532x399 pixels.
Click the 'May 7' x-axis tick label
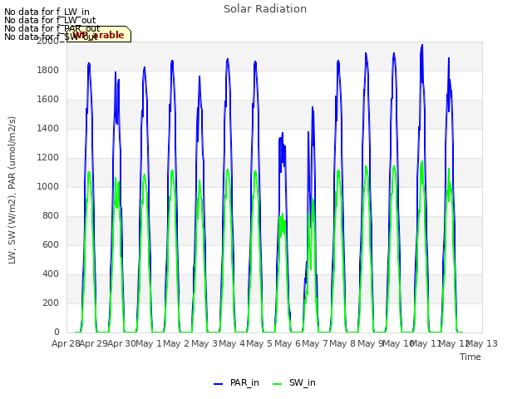click(x=315, y=343)
